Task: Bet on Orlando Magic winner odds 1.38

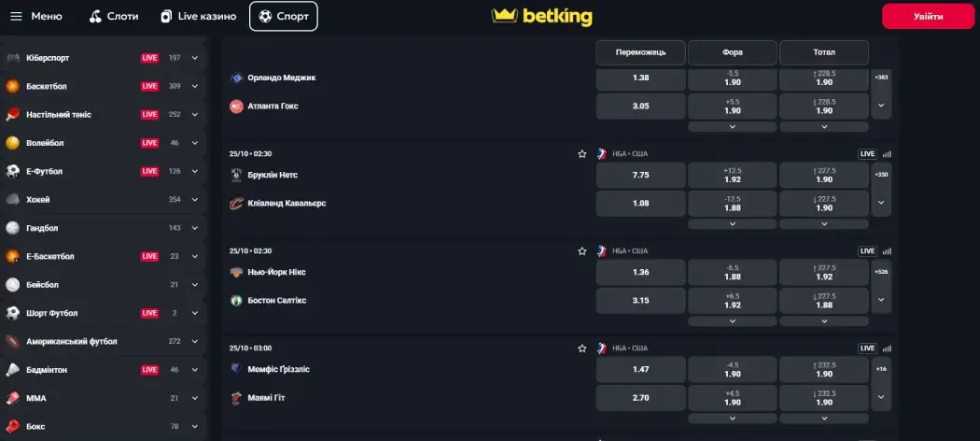Action: [640, 78]
